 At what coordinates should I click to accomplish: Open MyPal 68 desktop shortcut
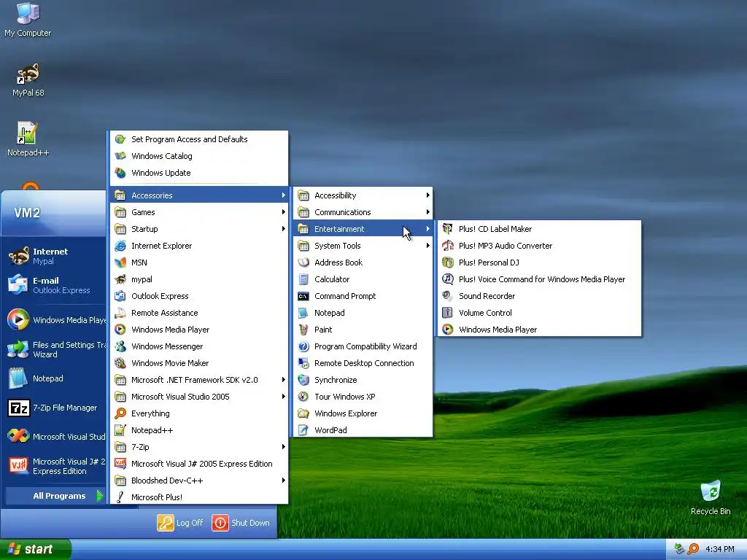28,74
